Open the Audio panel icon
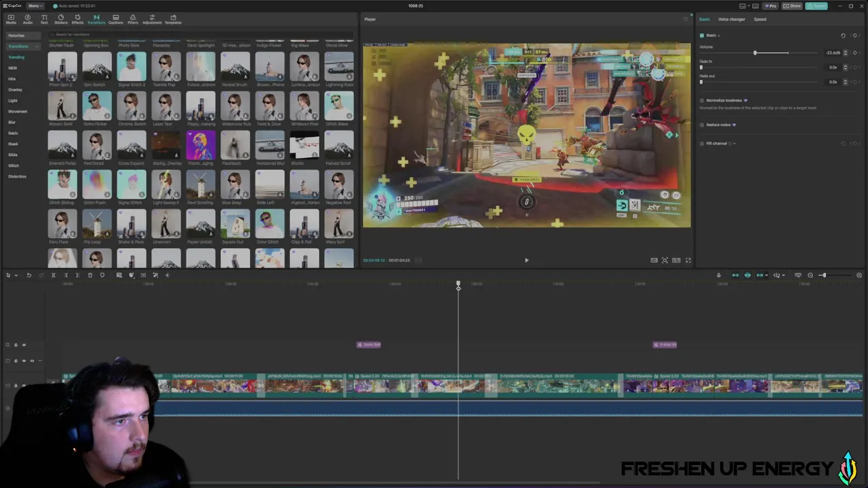 click(28, 19)
